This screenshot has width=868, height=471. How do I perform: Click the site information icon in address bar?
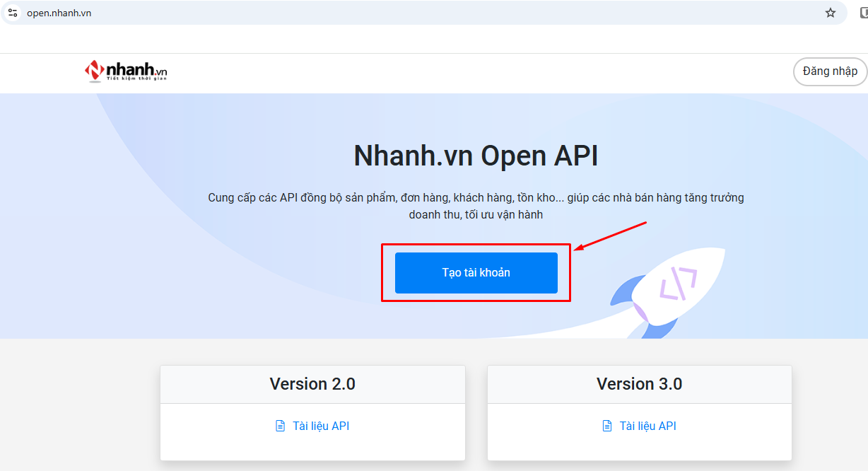13,13
